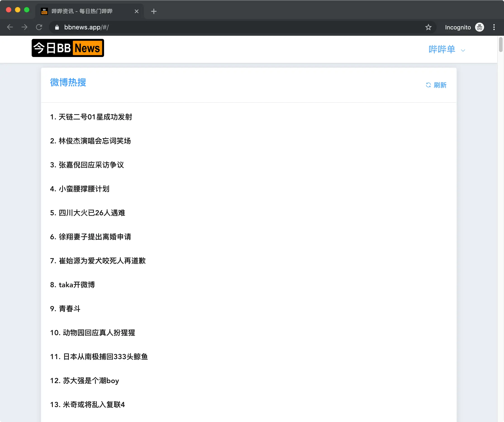Expand the 哔哔单 dropdown menu
This screenshot has width=504, height=422.
pos(442,50)
